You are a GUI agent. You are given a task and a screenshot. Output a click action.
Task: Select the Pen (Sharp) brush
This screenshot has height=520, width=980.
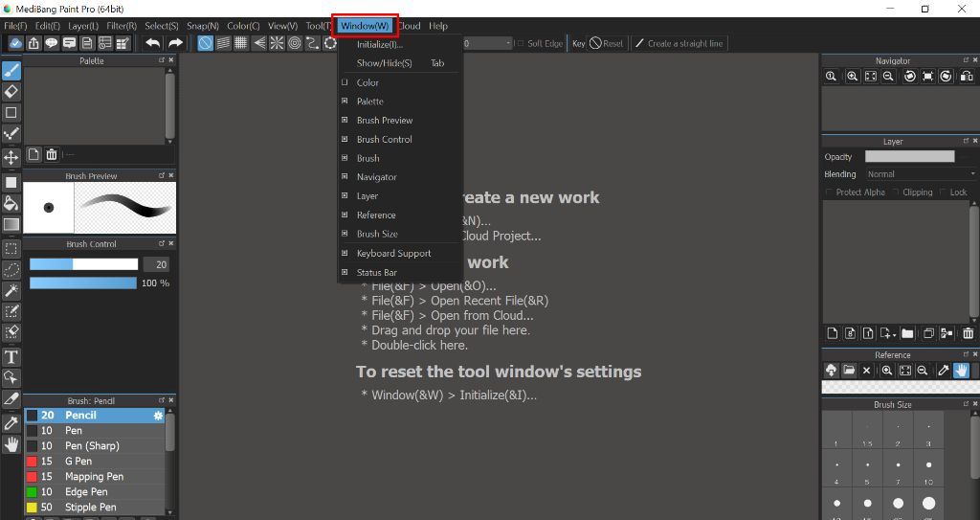[95, 446]
